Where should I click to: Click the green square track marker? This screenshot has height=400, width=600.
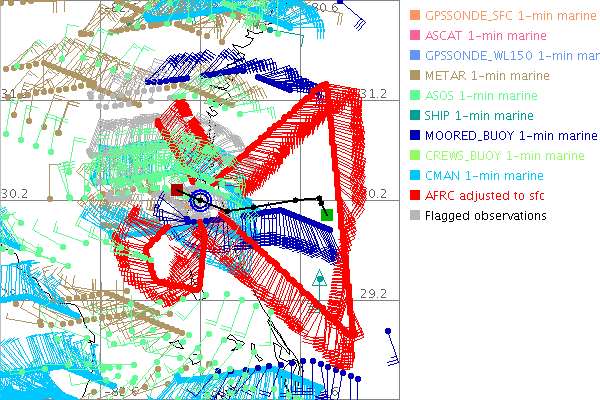tap(327, 214)
